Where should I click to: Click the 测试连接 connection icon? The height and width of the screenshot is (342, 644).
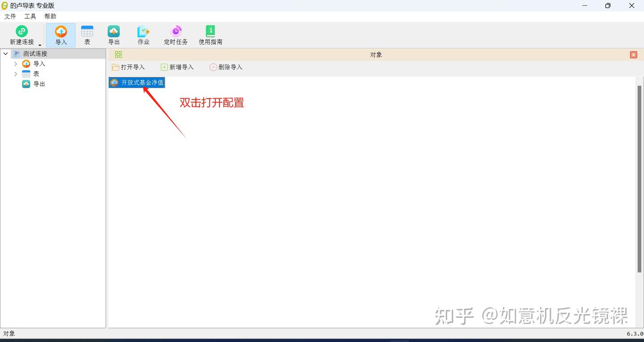pos(17,54)
